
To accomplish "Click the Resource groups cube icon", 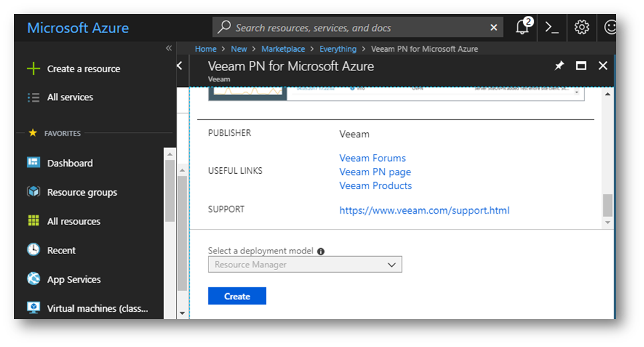I will tap(33, 192).
